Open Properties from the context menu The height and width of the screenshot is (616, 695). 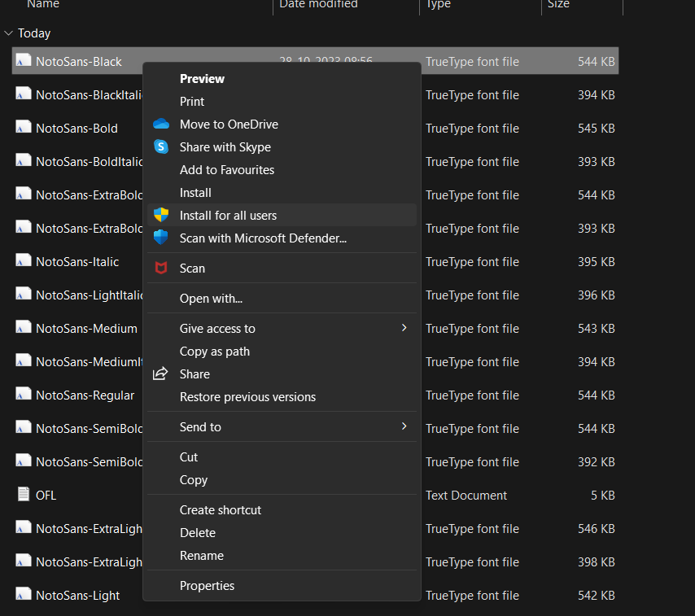[x=207, y=586]
